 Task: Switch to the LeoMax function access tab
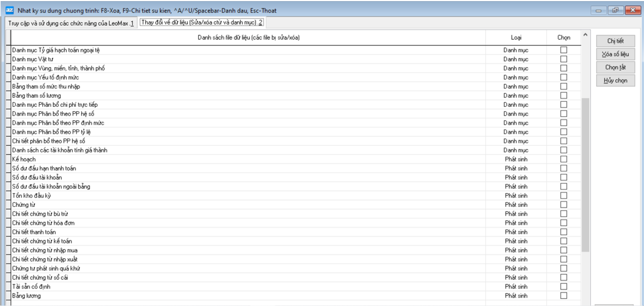71,23
